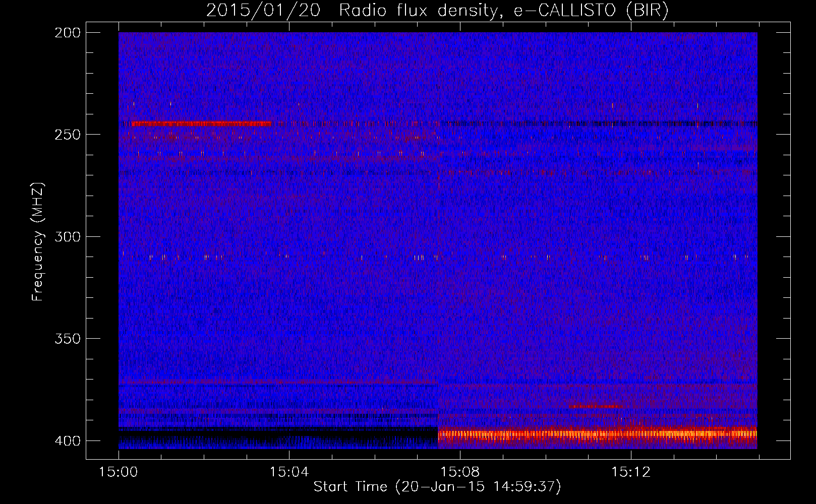
Task: Click the bright yellow-orange band near 397 MHz
Action: (597, 433)
